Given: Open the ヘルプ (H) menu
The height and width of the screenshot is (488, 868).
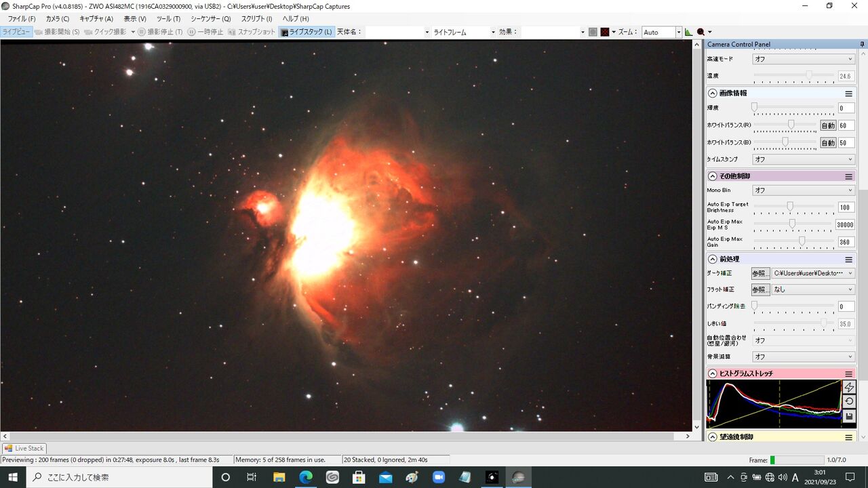Looking at the screenshot, I should [x=296, y=19].
